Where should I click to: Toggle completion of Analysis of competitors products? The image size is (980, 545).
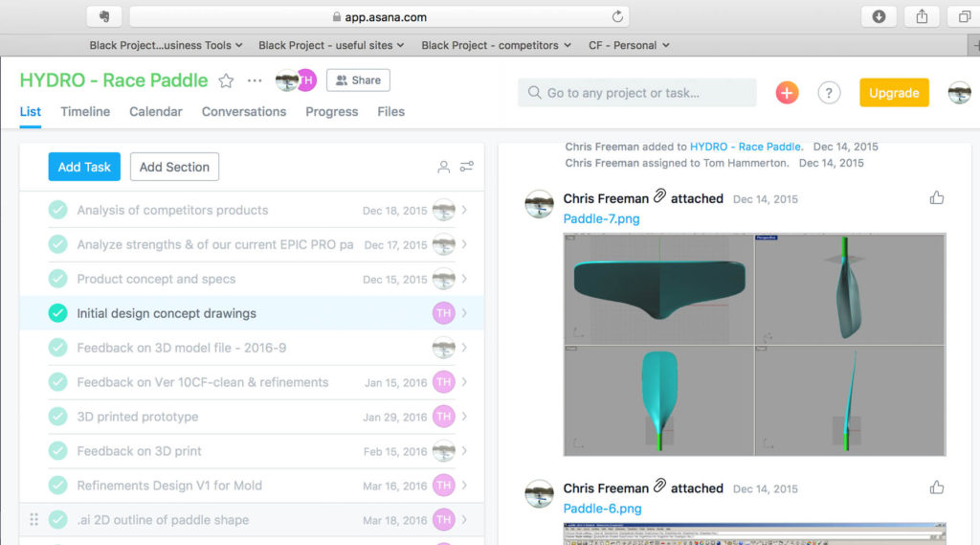57,210
